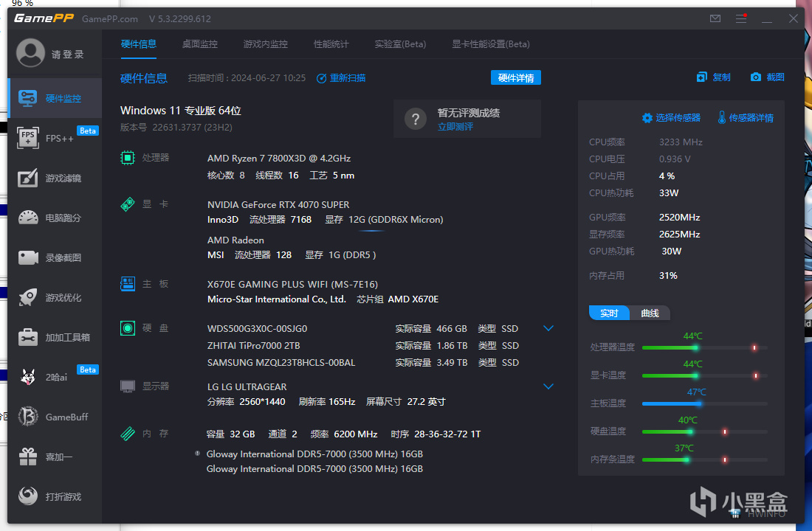Screen dimensions: 812x531
Task: Click the 主板 motherboard icon
Action: (x=128, y=284)
